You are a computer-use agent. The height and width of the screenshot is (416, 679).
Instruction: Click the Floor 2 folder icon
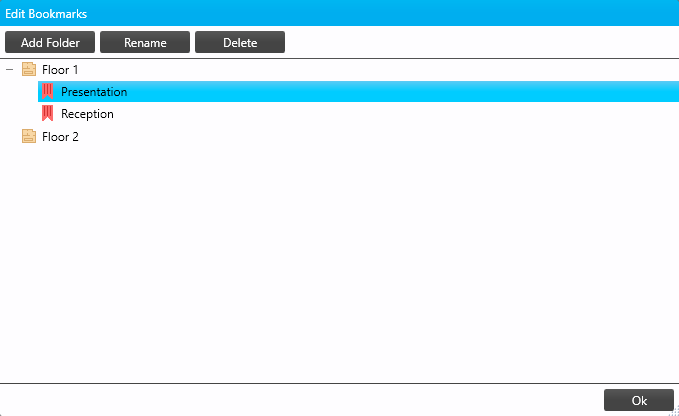coord(28,137)
